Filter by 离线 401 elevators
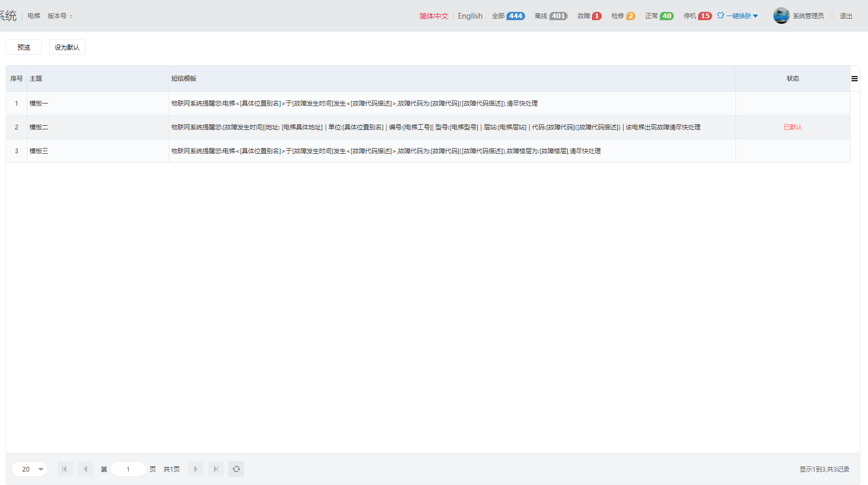 pyautogui.click(x=551, y=16)
